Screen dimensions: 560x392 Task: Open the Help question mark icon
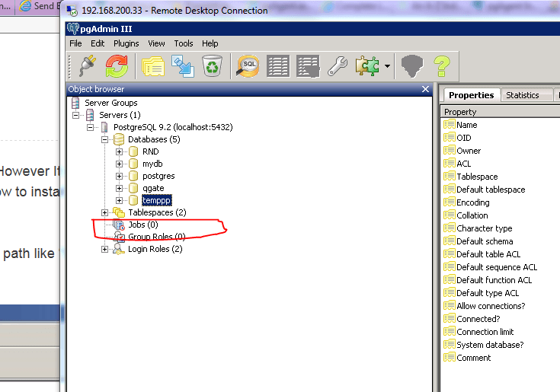pyautogui.click(x=441, y=66)
